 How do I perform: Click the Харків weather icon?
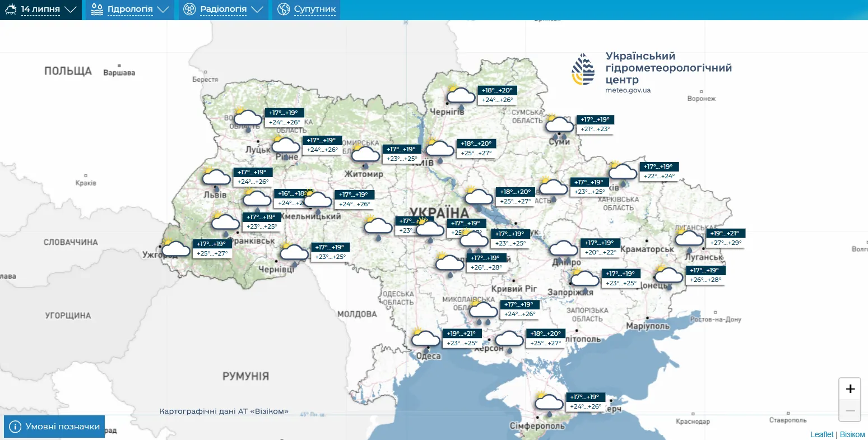(x=623, y=173)
